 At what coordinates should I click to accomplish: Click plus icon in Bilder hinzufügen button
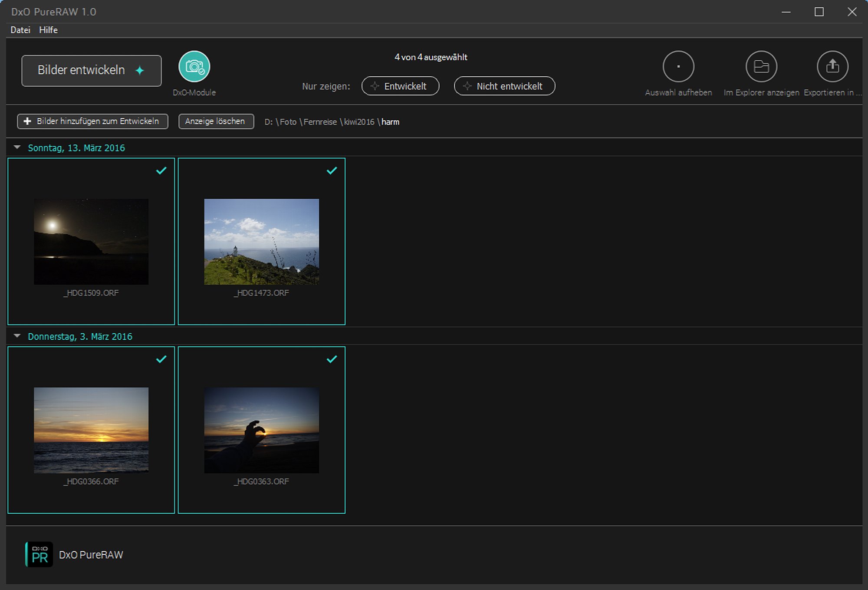pos(27,121)
